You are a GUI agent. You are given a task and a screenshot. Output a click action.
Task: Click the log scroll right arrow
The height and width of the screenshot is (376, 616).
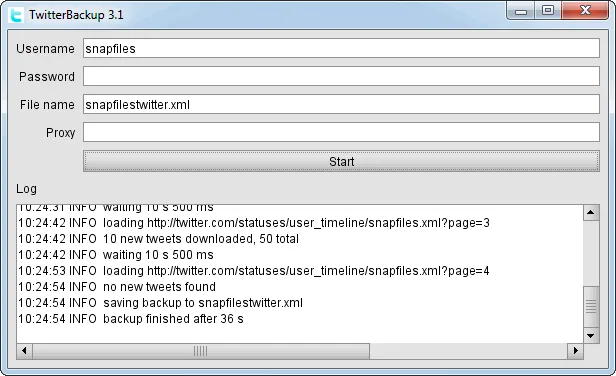pos(576,351)
